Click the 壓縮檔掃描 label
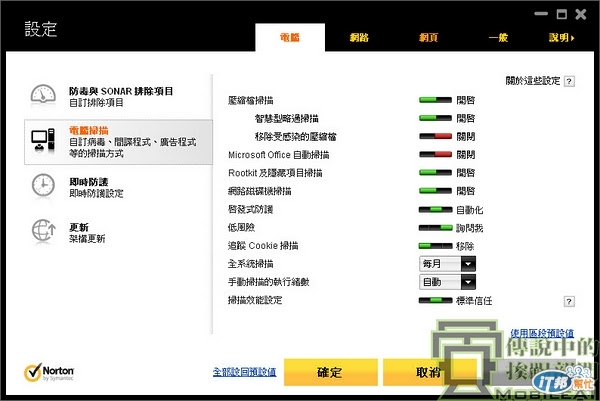 pos(251,100)
